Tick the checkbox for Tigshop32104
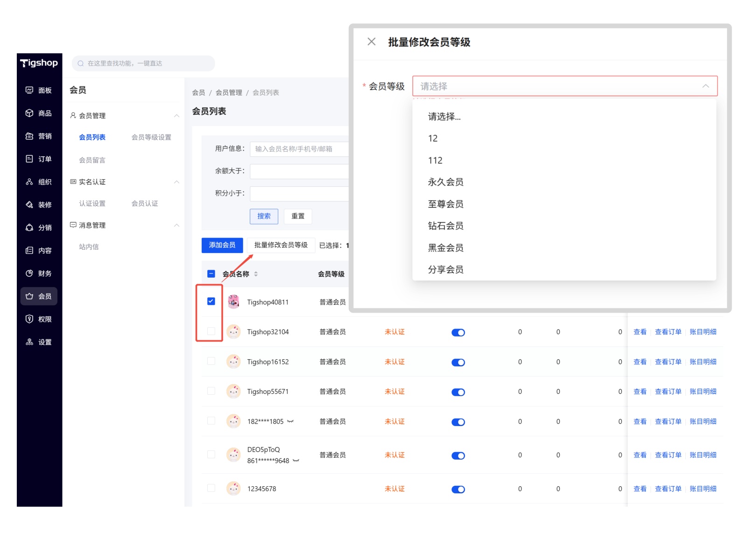Image resolution: width=747 pixels, height=560 pixels. click(x=211, y=331)
